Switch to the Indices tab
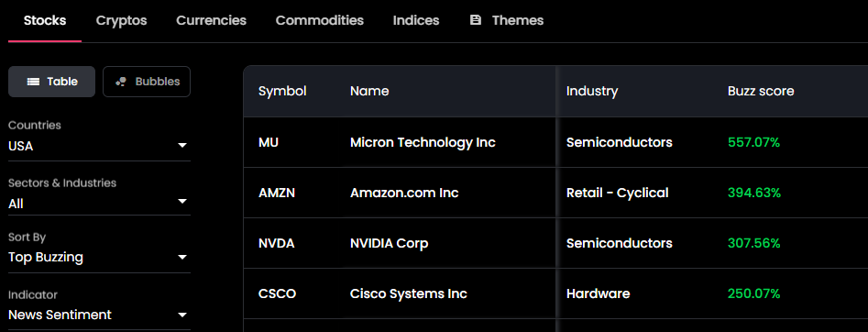868x332 pixels. [x=416, y=20]
